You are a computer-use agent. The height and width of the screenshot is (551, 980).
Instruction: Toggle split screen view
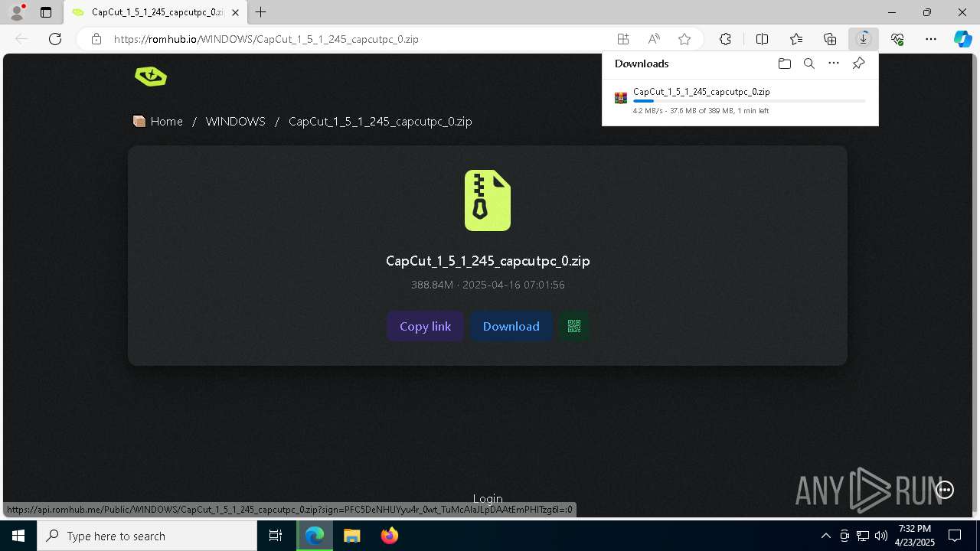(762, 39)
